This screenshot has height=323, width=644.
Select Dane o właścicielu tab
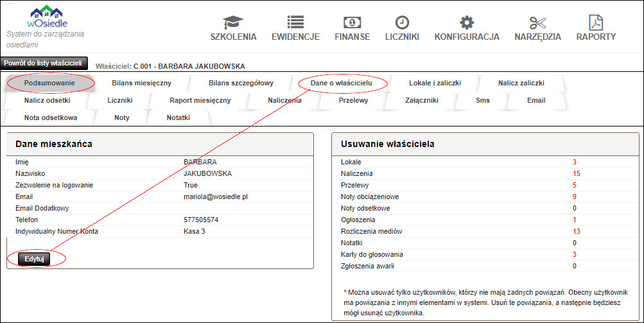point(341,83)
